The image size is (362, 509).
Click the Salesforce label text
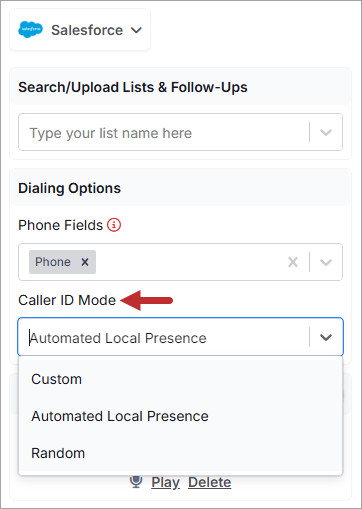pos(87,30)
